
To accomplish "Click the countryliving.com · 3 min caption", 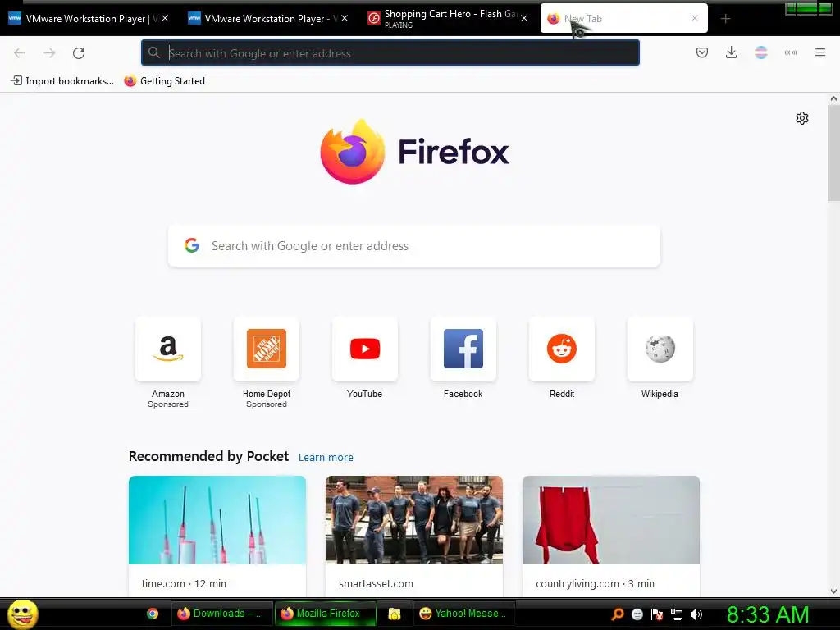I will (596, 584).
